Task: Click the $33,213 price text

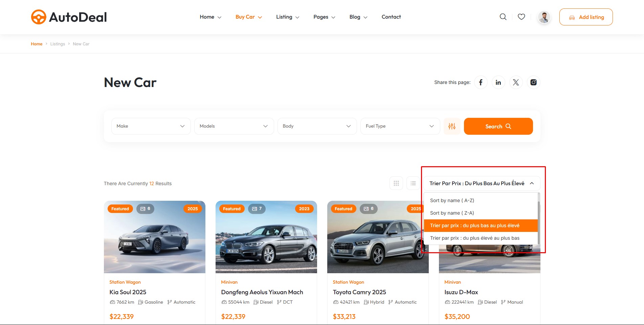Action: 344,317
